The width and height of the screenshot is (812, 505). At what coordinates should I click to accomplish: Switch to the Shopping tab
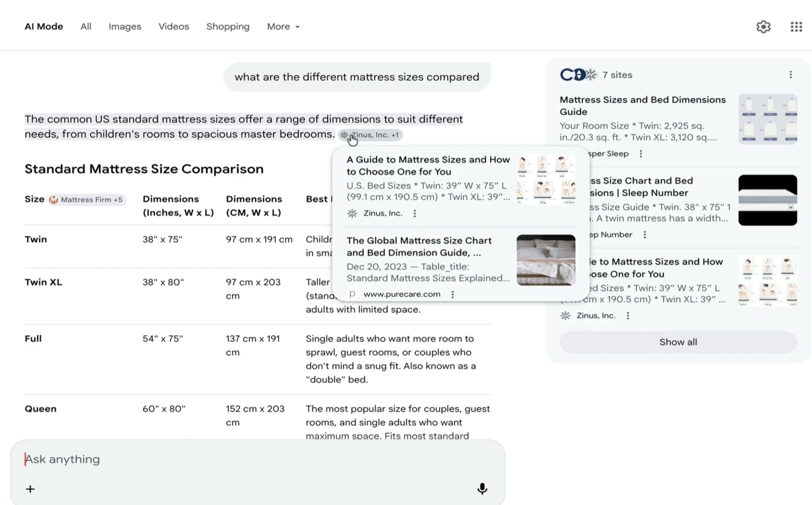[x=228, y=26]
